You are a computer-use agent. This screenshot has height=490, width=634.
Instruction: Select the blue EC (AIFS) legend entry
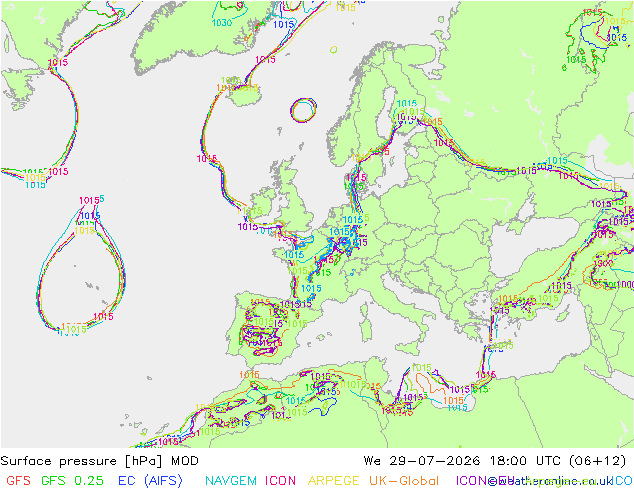tap(150, 480)
